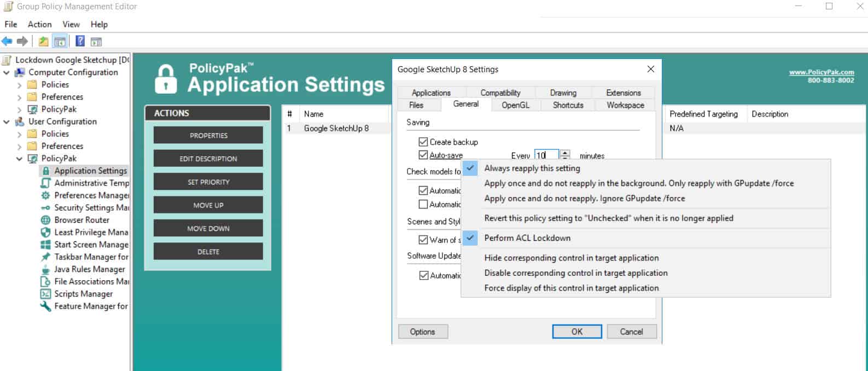This screenshot has height=371, width=868.
Task: Click the Preferences folder icon under Computer Configuration
Action: point(33,97)
